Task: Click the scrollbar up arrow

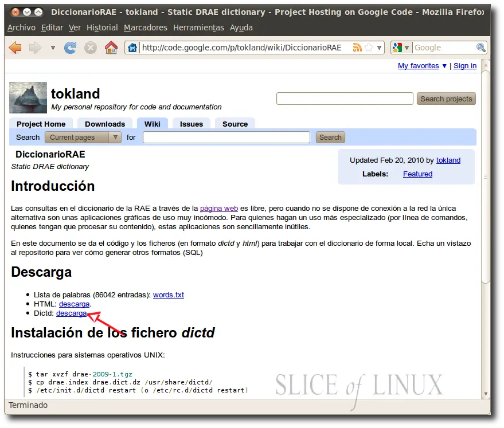Action: point(486,65)
